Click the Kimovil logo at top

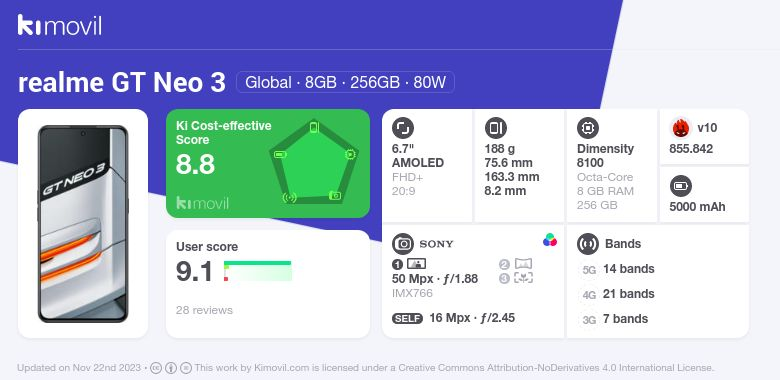pos(60,25)
